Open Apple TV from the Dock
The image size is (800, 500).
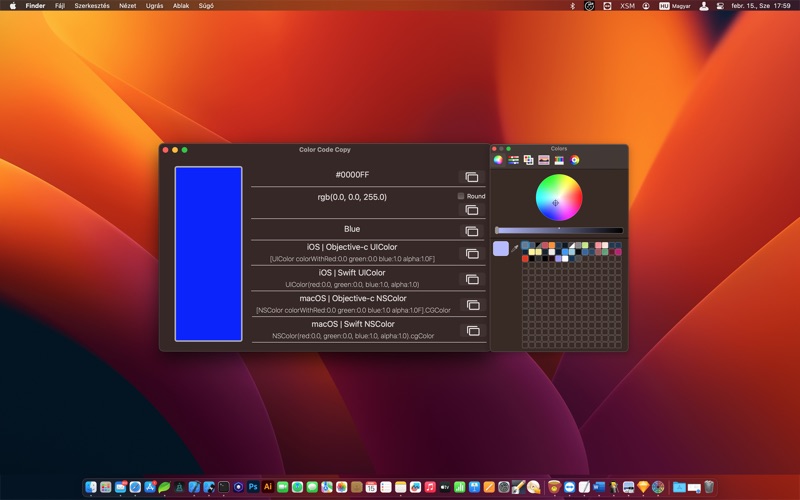pyautogui.click(x=445, y=487)
